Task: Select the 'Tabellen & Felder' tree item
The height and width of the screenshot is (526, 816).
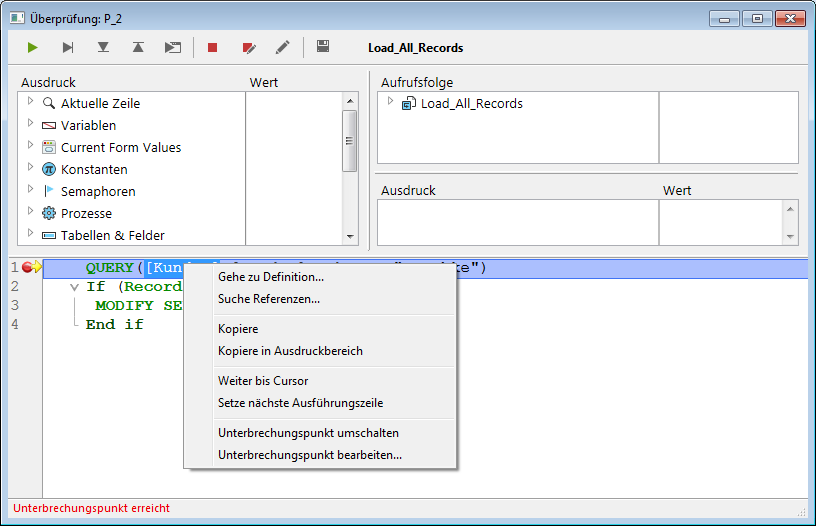Action: (x=112, y=235)
